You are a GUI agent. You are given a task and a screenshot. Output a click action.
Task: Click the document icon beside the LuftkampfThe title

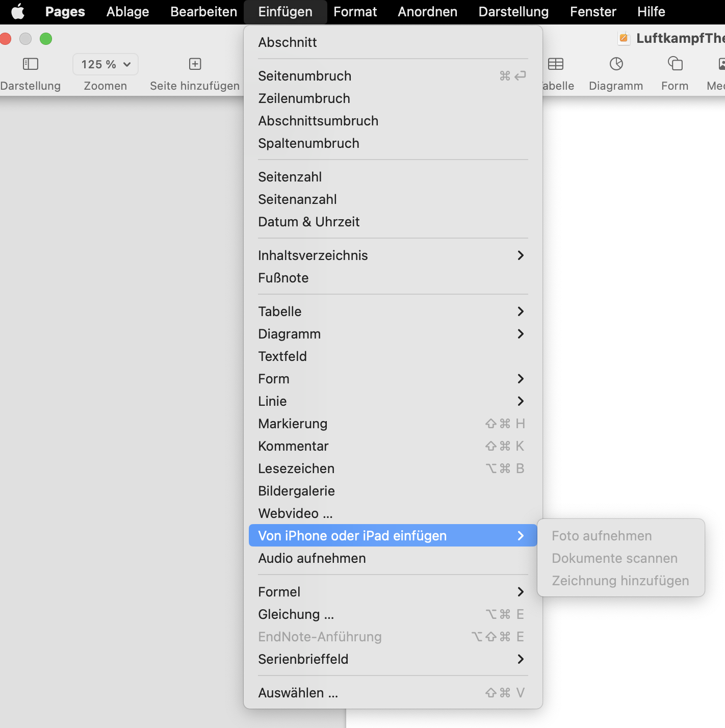[x=624, y=38]
